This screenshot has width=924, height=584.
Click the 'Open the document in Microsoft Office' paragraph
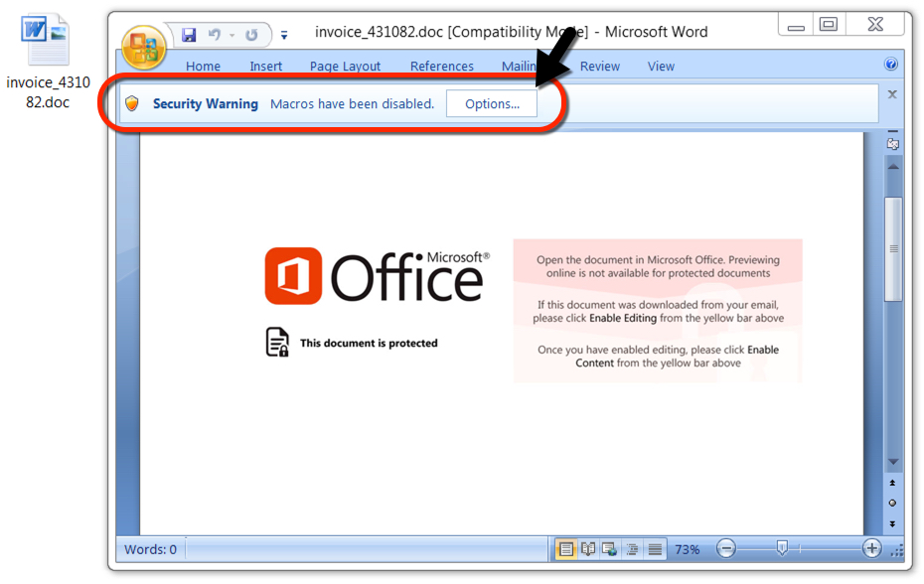pyautogui.click(x=659, y=266)
